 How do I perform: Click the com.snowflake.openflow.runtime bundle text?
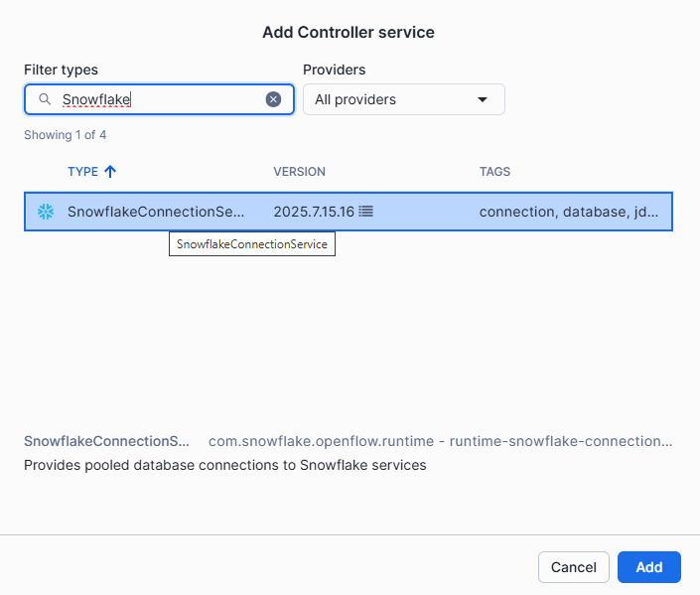(x=440, y=440)
